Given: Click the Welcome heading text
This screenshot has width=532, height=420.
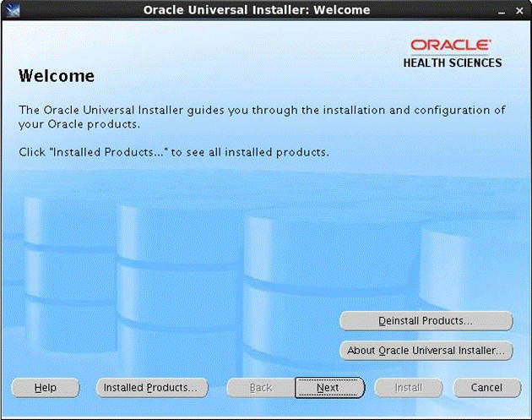Looking at the screenshot, I should [x=57, y=76].
